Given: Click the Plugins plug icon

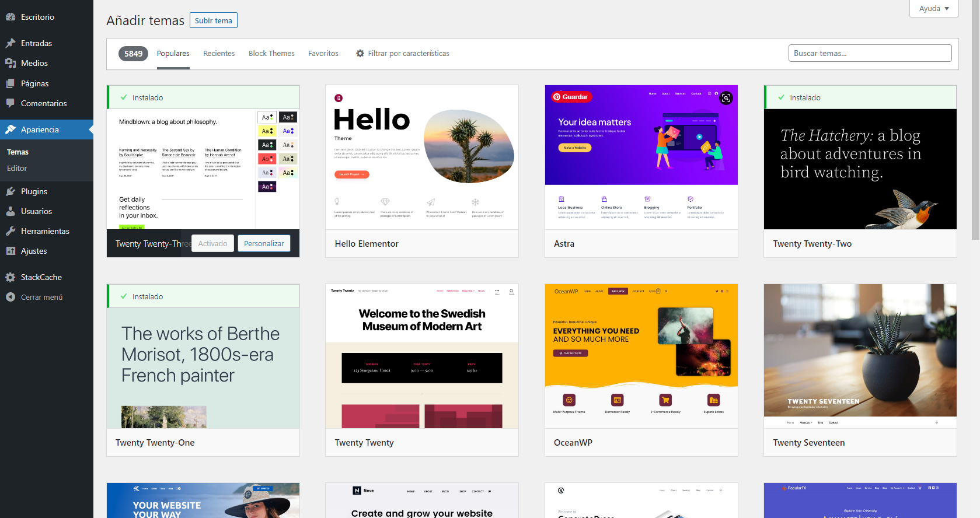Looking at the screenshot, I should coord(11,191).
